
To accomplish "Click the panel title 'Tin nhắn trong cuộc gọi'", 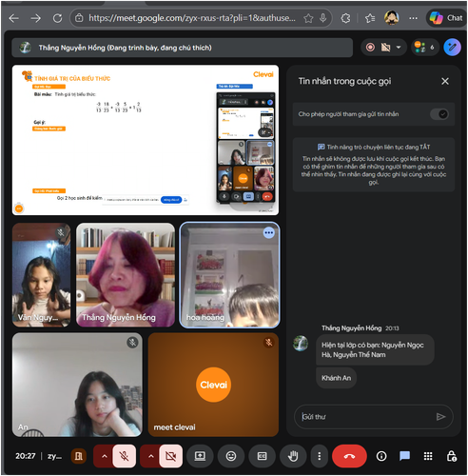I will (344, 81).
